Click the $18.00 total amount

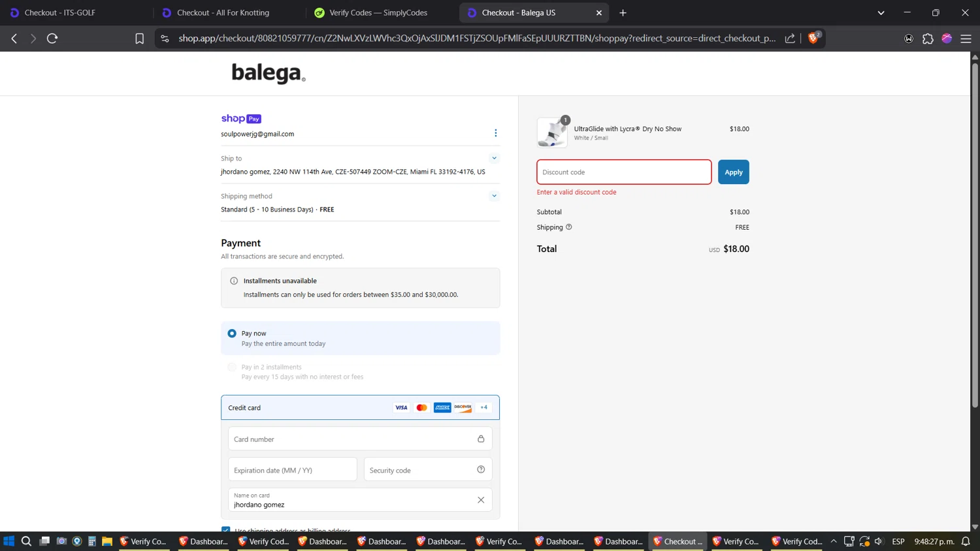(x=736, y=249)
